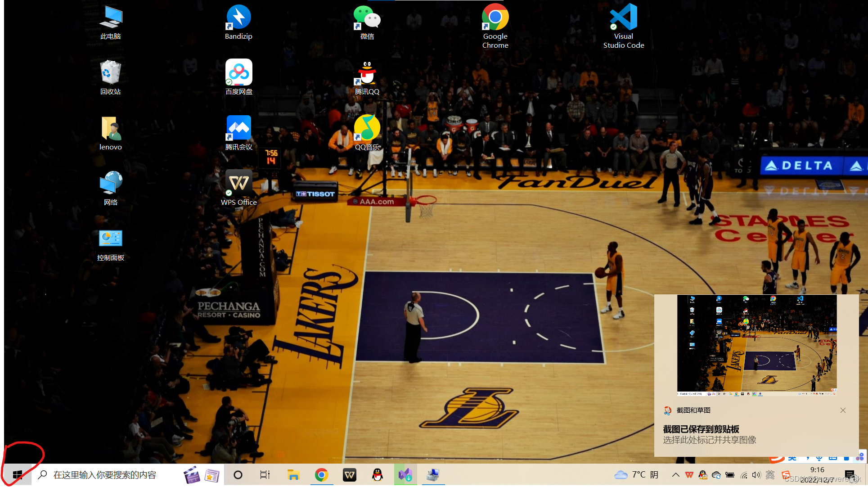The height and width of the screenshot is (487, 868).
Task: Click the Chrome icon in taskbar
Action: point(321,475)
